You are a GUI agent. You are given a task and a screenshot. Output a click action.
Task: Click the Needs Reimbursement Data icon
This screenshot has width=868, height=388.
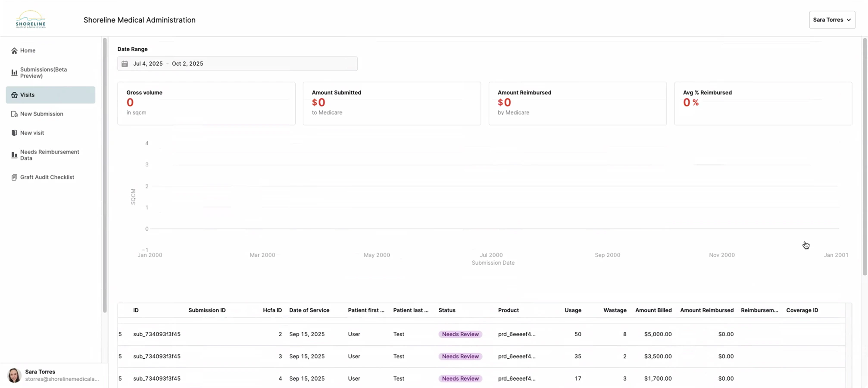tap(14, 155)
